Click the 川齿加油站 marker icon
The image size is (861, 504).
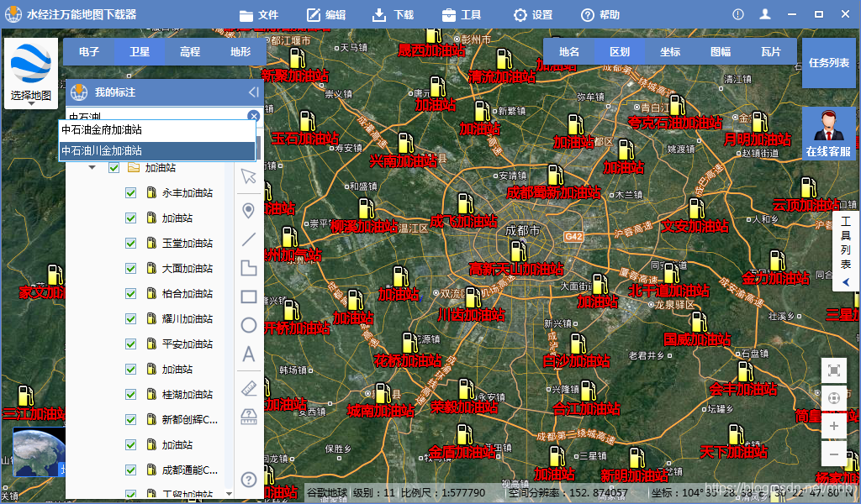click(x=473, y=298)
